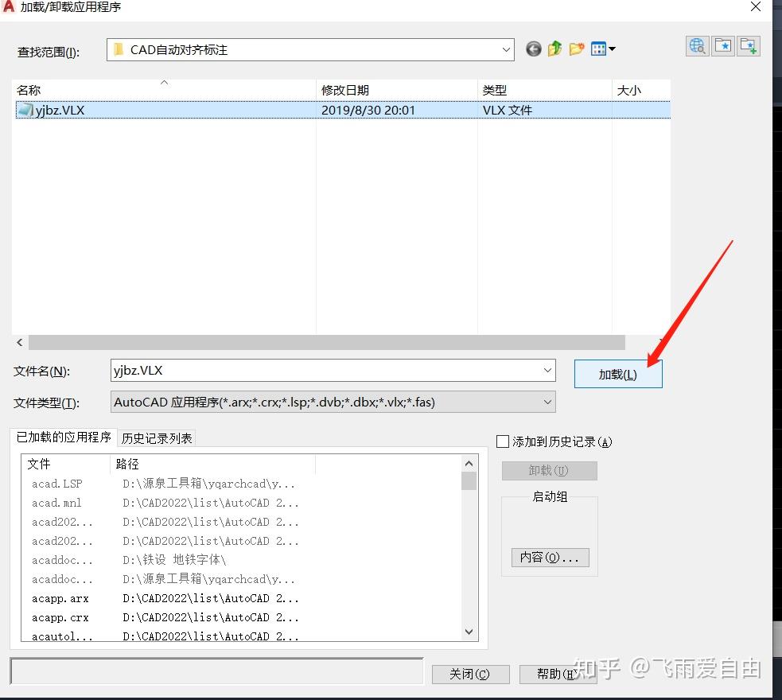Open the 文件类型 file type dropdown
782x700 pixels.
(547, 402)
